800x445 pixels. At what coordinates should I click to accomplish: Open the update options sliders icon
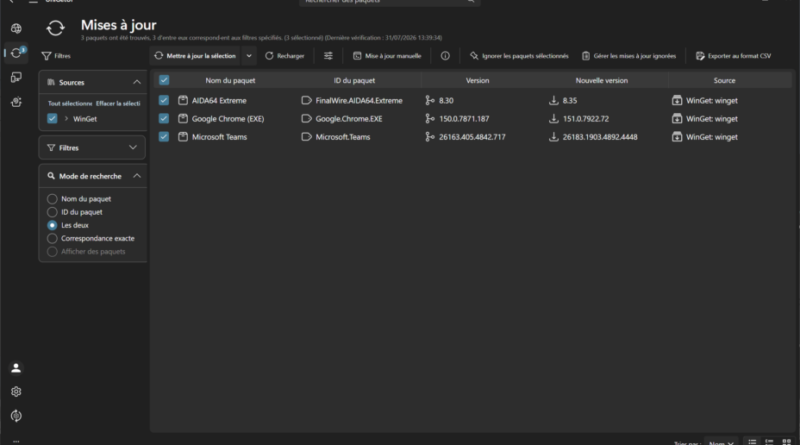click(x=329, y=56)
